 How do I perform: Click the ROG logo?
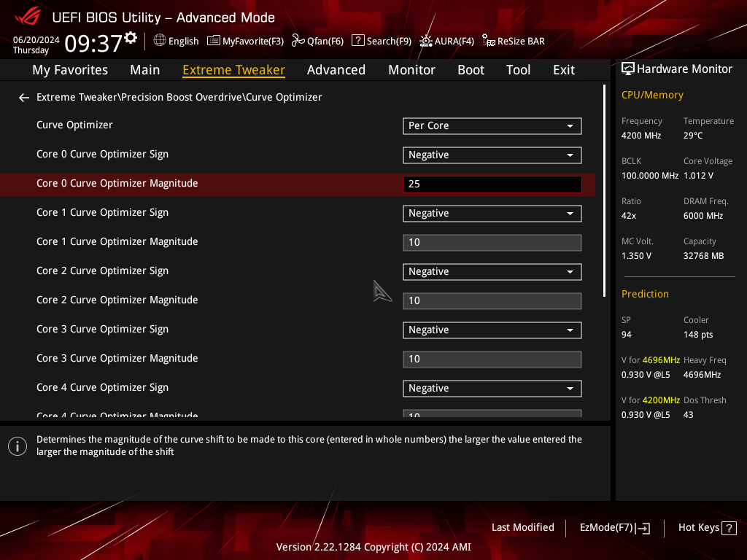(x=28, y=17)
